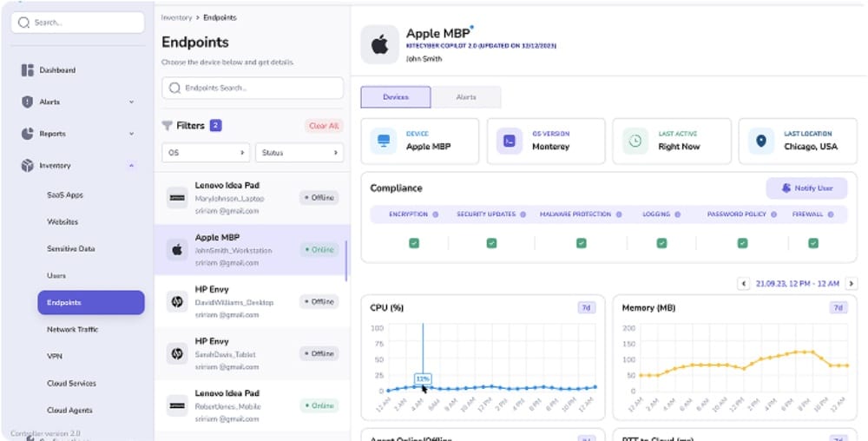Click the OS Version terminal icon
The width and height of the screenshot is (868, 441).
click(x=510, y=141)
